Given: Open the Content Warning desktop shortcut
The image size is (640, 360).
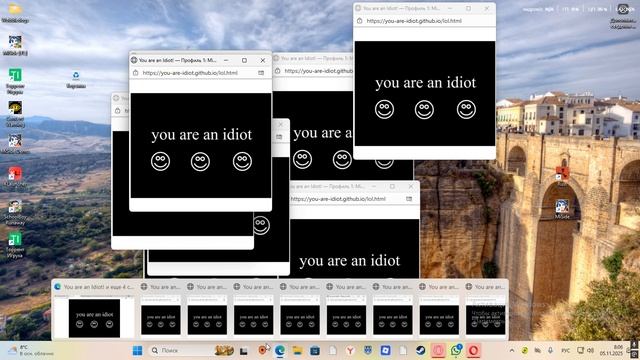Looking at the screenshot, I should click(15, 114).
